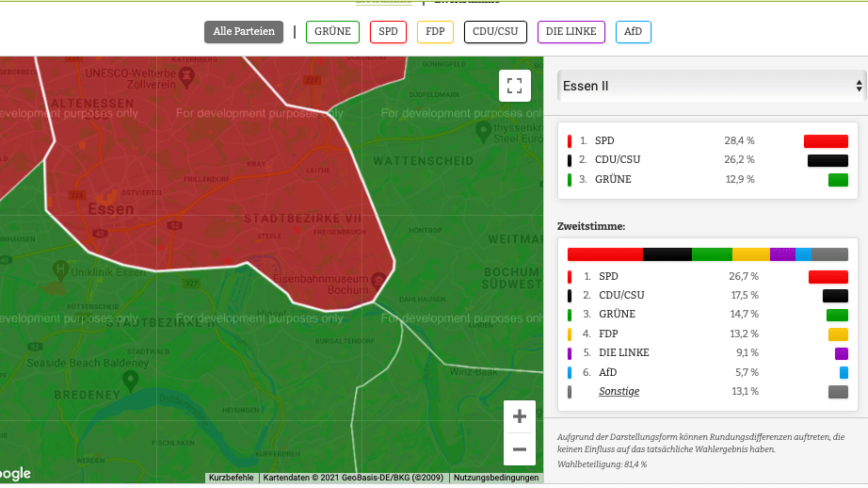Viewport: 868px width, 488px height.
Task: Select the CDU/CSU 17,5 % Zweitstimme row
Action: click(x=707, y=295)
